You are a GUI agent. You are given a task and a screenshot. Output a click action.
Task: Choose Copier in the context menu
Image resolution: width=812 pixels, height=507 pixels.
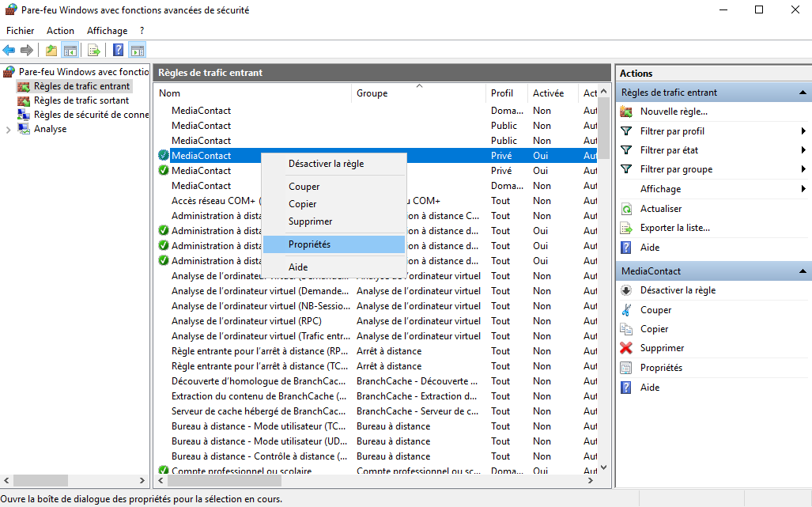click(334, 204)
